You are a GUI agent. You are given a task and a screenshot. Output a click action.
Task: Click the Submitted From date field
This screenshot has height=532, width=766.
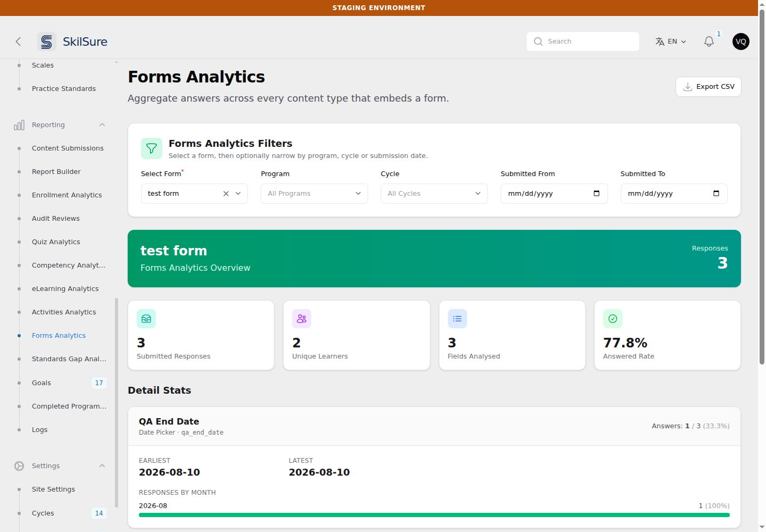pos(554,194)
